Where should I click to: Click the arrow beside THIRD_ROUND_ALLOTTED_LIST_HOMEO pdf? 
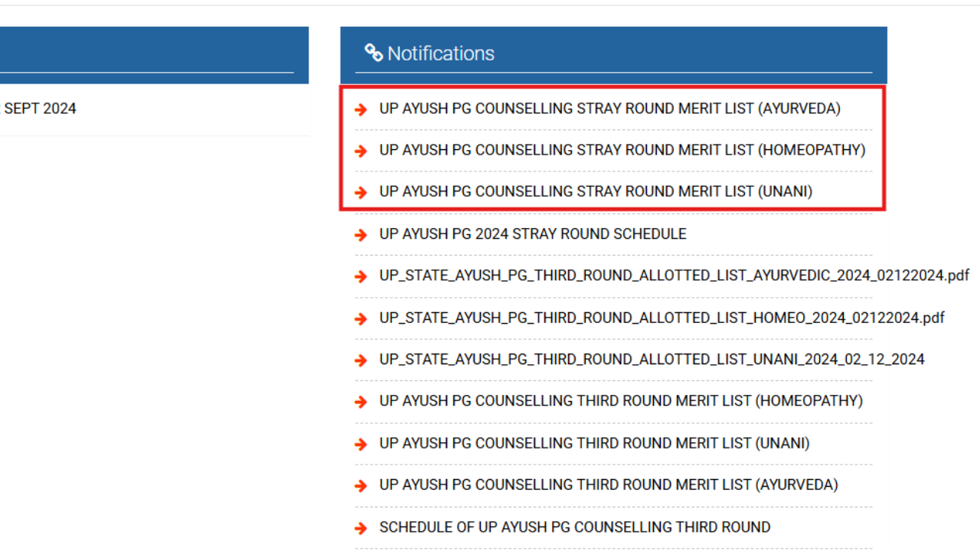(x=361, y=318)
